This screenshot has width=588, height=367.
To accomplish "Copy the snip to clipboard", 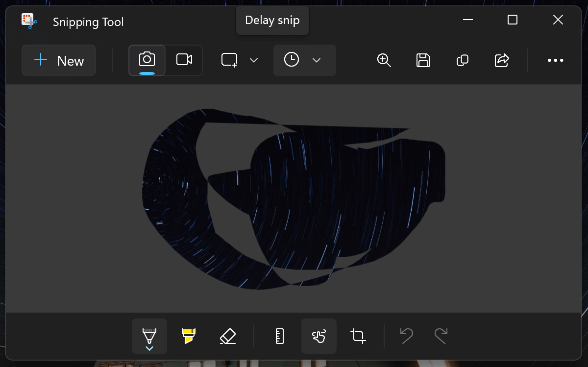I will click(462, 60).
